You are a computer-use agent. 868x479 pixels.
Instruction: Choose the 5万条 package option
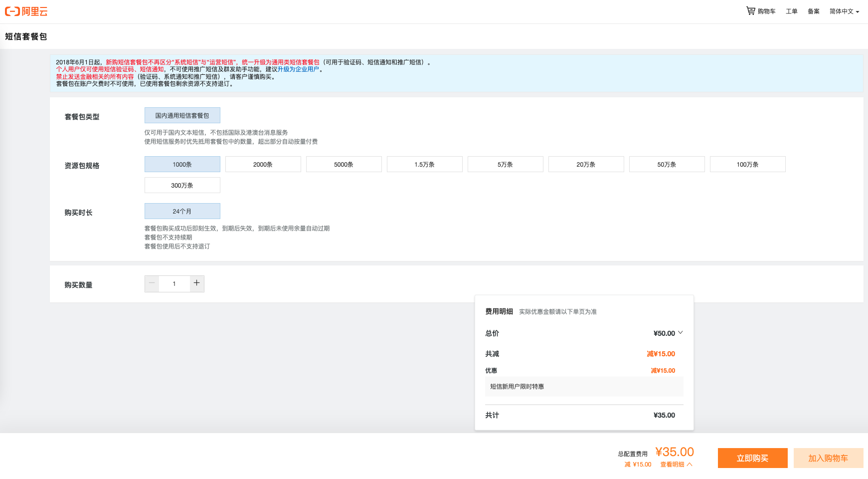[506, 164]
